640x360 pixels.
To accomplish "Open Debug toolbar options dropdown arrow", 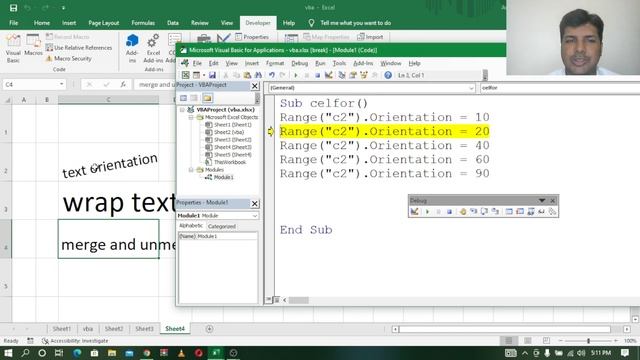I will (x=542, y=200).
